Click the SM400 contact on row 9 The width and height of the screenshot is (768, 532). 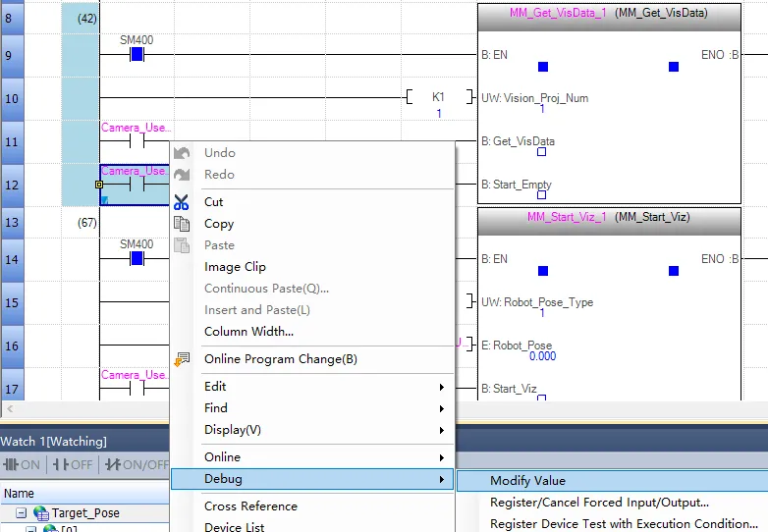click(x=137, y=54)
